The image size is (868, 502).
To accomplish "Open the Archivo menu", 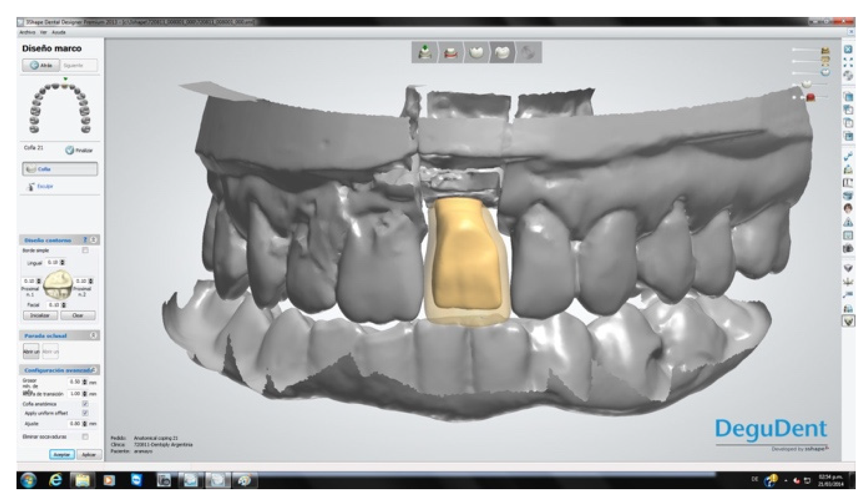I will point(27,33).
